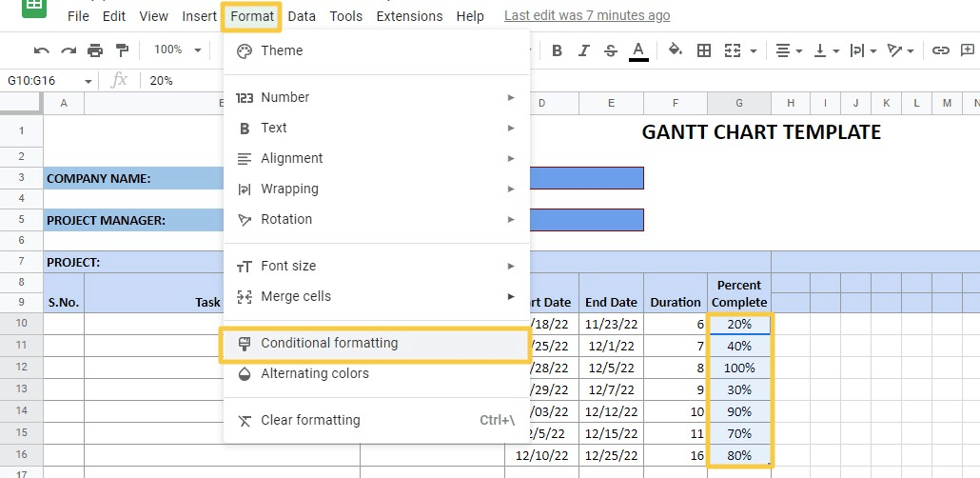This screenshot has height=478, width=980.
Task: Toggle Italic formatting in toolbar
Action: (584, 50)
